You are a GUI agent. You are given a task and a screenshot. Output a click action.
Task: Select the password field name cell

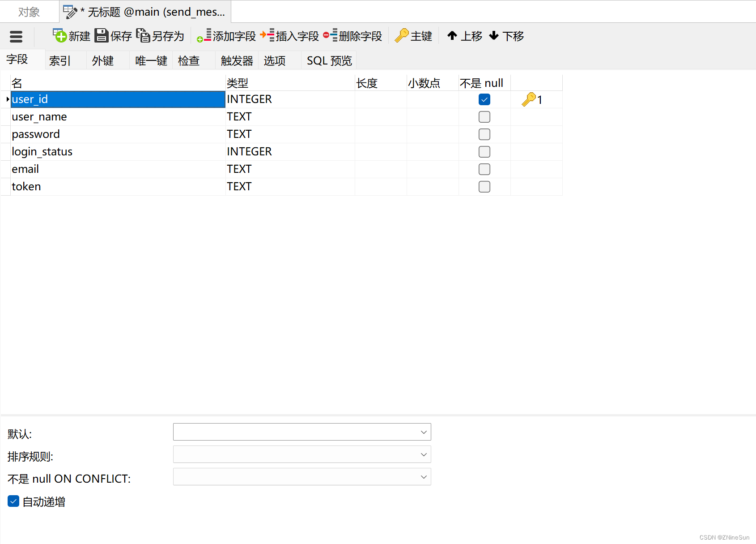(118, 134)
